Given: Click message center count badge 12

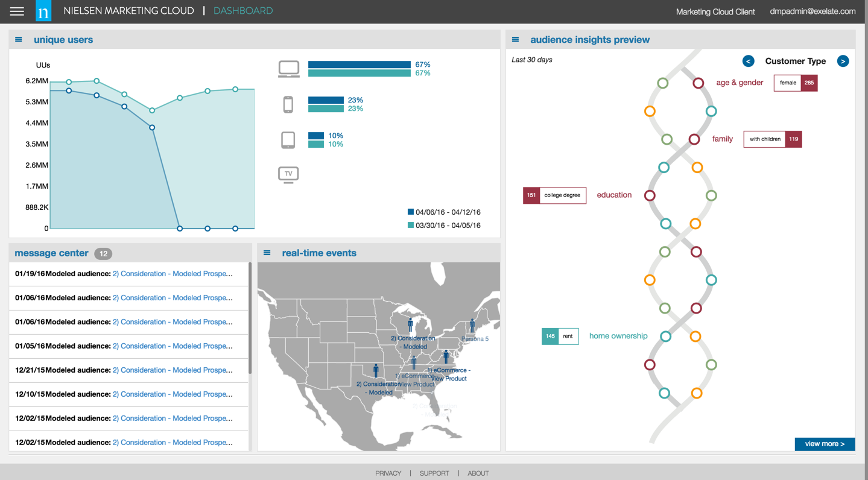Looking at the screenshot, I should 103,254.
